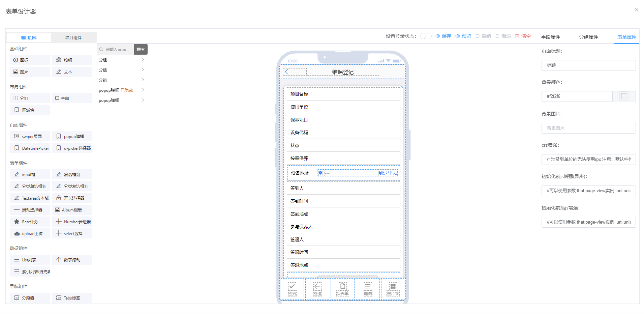Viewport: 644px width, 314px height.
Task: Expand the last popup弹框 tree item
Action: click(x=143, y=100)
